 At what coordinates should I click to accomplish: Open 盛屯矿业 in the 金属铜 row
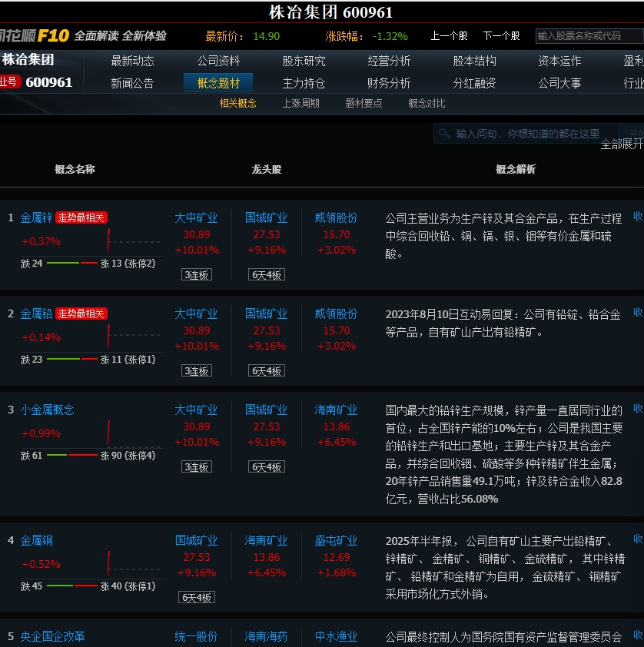click(x=337, y=540)
